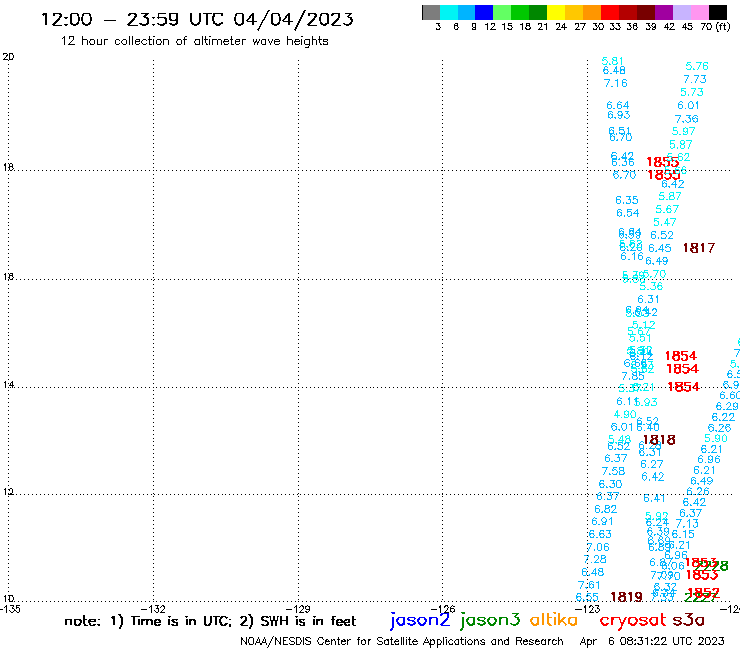Click the 'Time is in UTC; SWH is in feet' note
This screenshot has height=650, width=740.
(x=210, y=621)
